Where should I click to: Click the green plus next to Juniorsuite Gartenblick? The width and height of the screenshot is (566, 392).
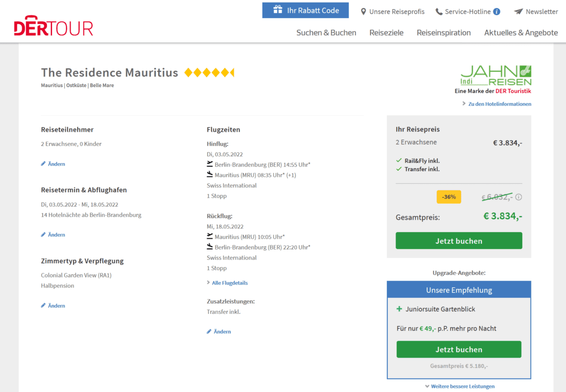coord(399,309)
